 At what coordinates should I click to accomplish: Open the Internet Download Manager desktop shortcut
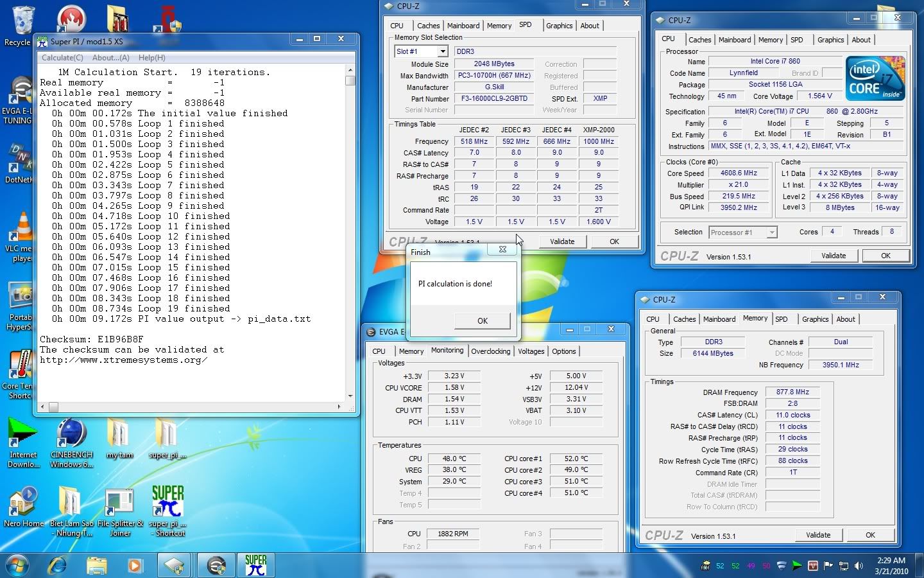point(23,443)
